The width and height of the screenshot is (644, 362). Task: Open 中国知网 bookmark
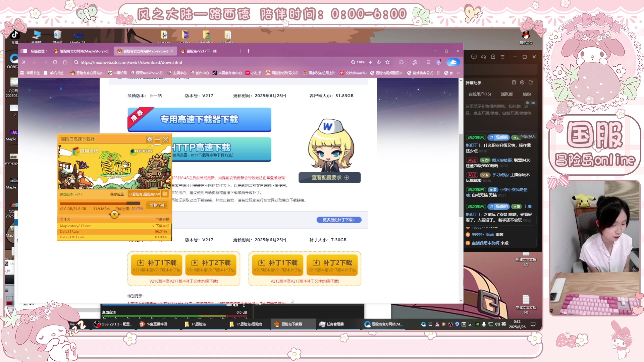pyautogui.click(x=117, y=73)
